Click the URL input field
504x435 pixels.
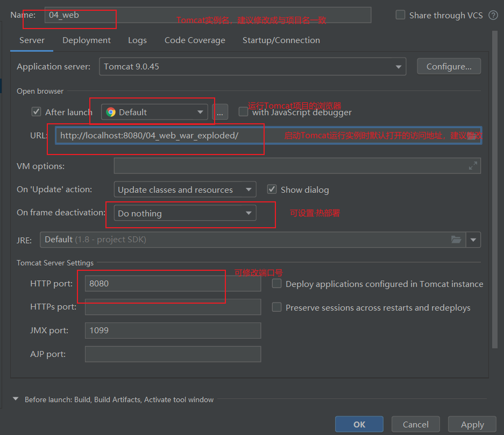[x=268, y=136]
